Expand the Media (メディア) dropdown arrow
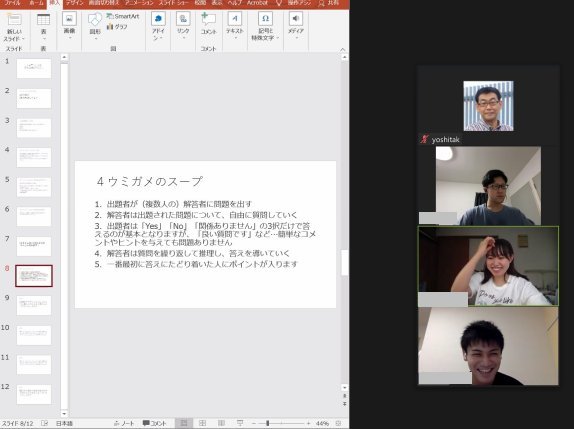 point(296,38)
